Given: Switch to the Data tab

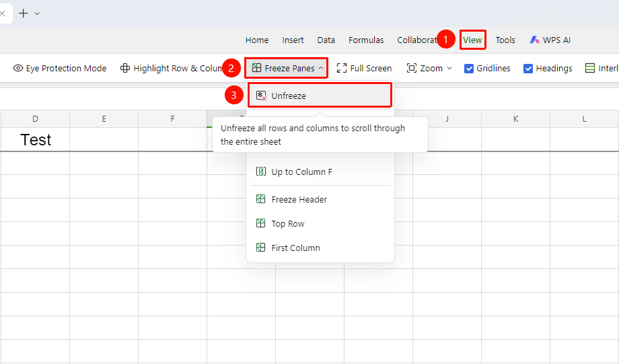Looking at the screenshot, I should click(x=326, y=40).
